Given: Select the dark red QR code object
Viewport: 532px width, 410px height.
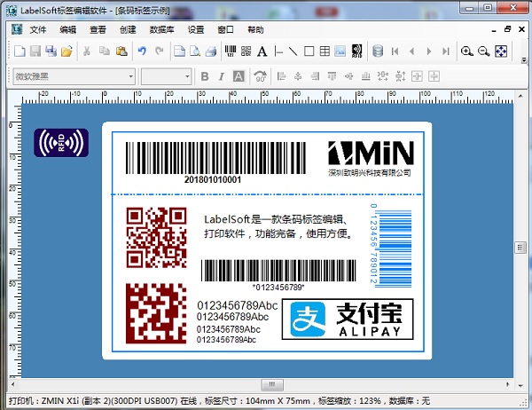Looking at the screenshot, I should [156, 238].
